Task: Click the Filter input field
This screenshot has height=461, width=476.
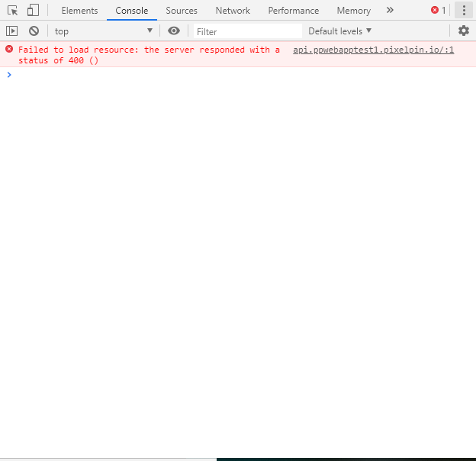Action: coord(247,31)
